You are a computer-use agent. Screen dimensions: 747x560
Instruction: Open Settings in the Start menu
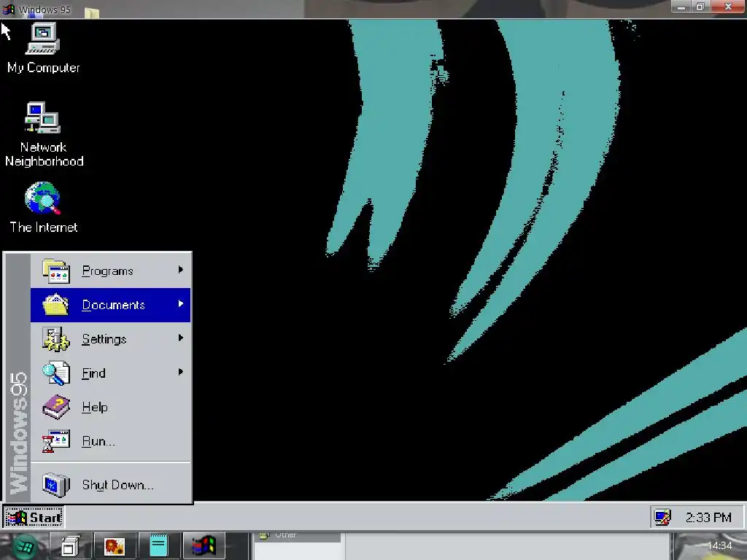pos(111,339)
